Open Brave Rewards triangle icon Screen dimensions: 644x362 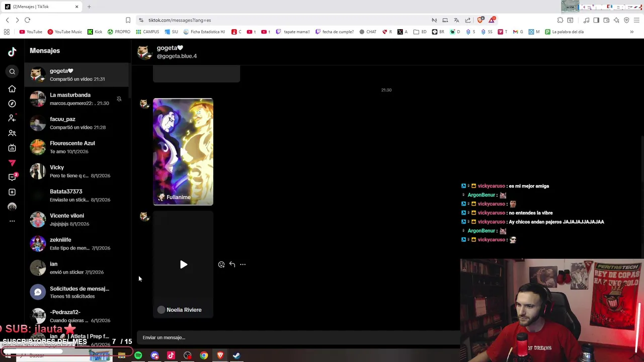point(492,20)
